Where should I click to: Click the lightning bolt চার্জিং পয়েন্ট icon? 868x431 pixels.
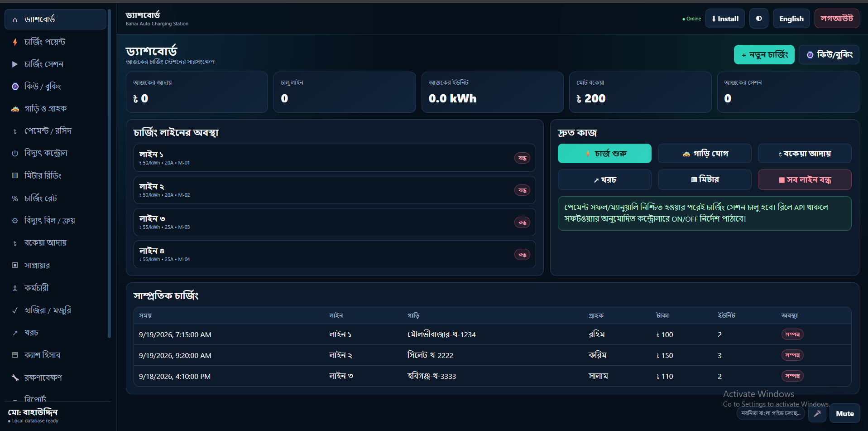click(15, 42)
